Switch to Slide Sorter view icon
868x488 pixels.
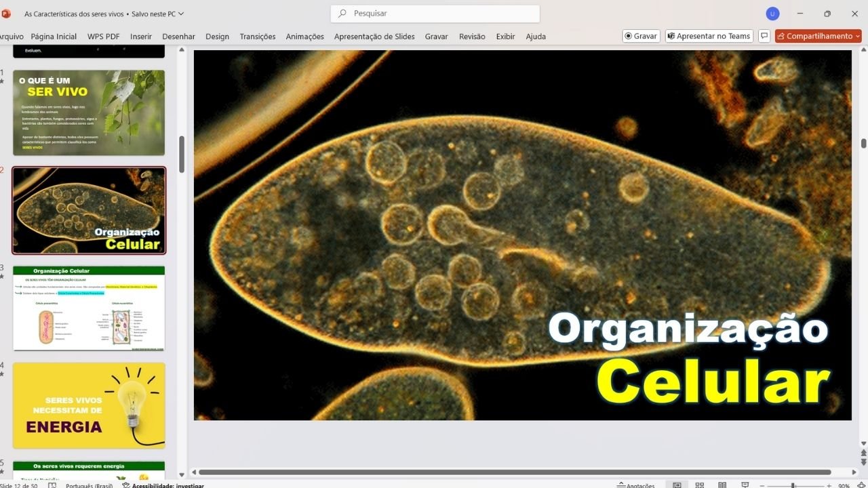click(x=699, y=485)
